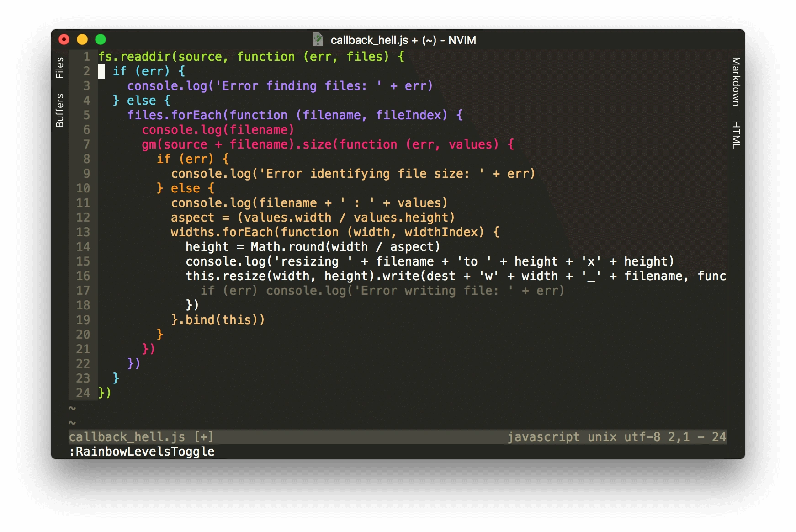Click the 'javascript' filetype in the status line
796x532 pixels.
pos(544,437)
